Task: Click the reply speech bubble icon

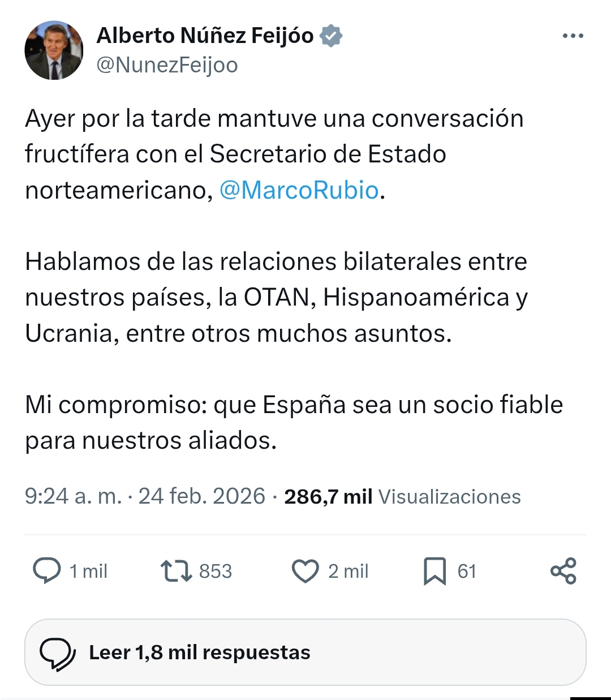Action: click(47, 570)
